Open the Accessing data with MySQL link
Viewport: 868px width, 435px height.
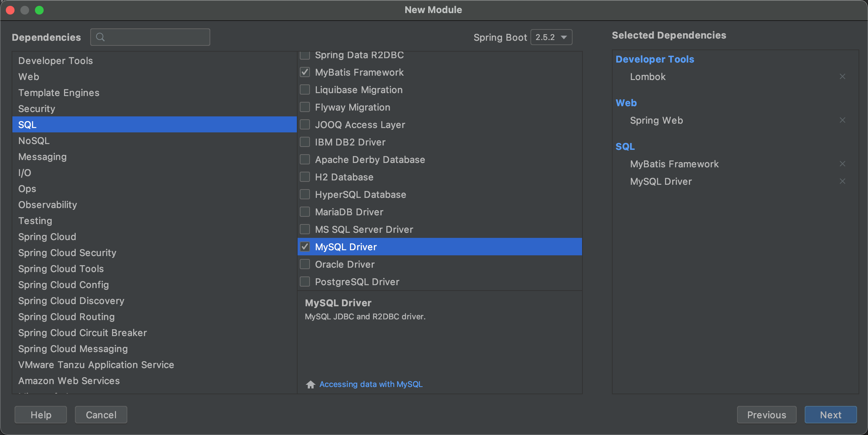point(371,384)
